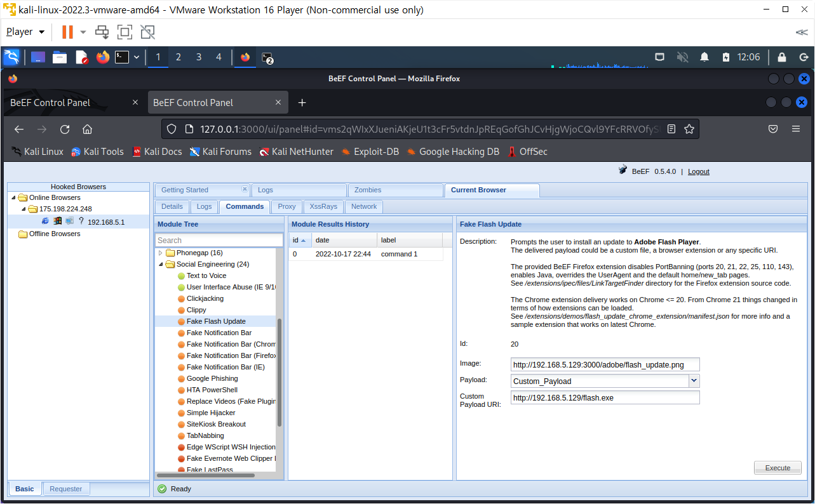This screenshot has height=504, width=815.
Task: Open the text editor icon in the Kali panel
Action: (82, 57)
